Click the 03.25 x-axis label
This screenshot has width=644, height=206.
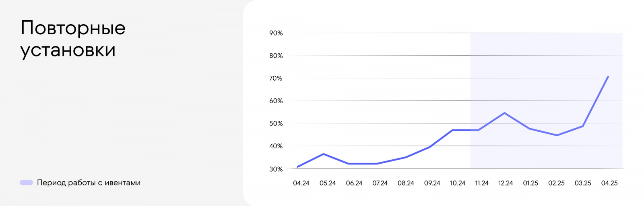583,183
